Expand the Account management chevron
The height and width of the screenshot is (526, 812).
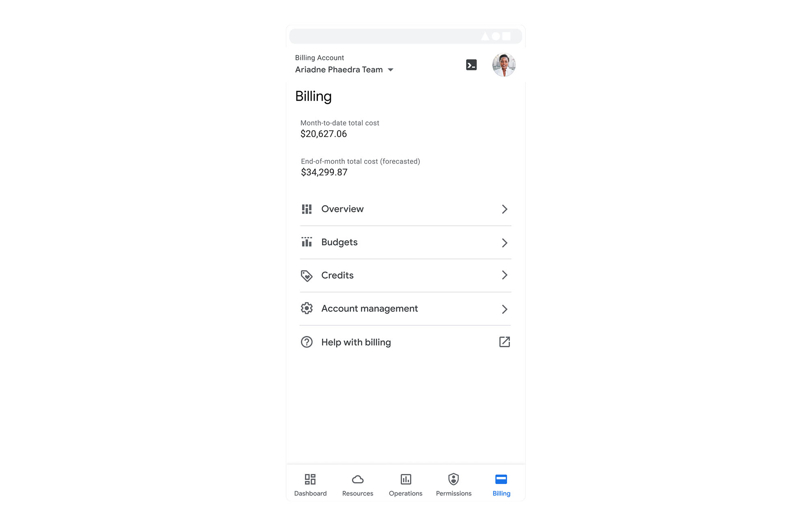tap(504, 309)
